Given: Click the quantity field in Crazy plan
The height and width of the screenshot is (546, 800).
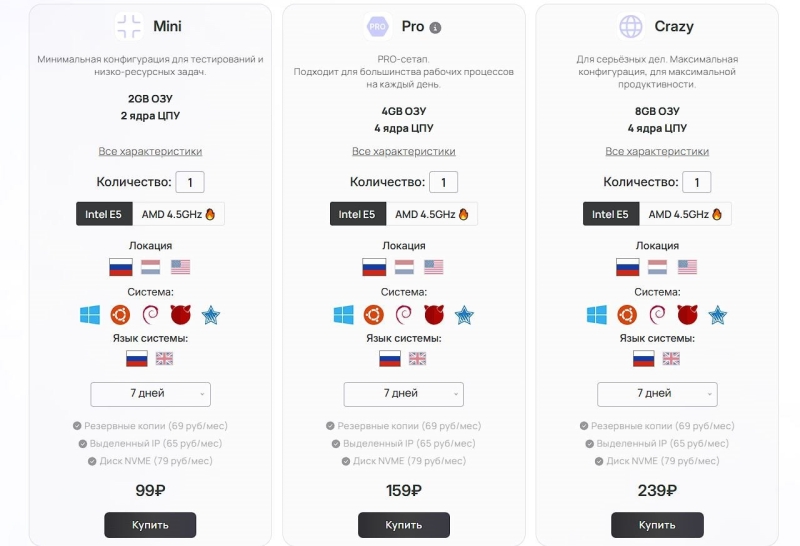Looking at the screenshot, I should coord(697,182).
